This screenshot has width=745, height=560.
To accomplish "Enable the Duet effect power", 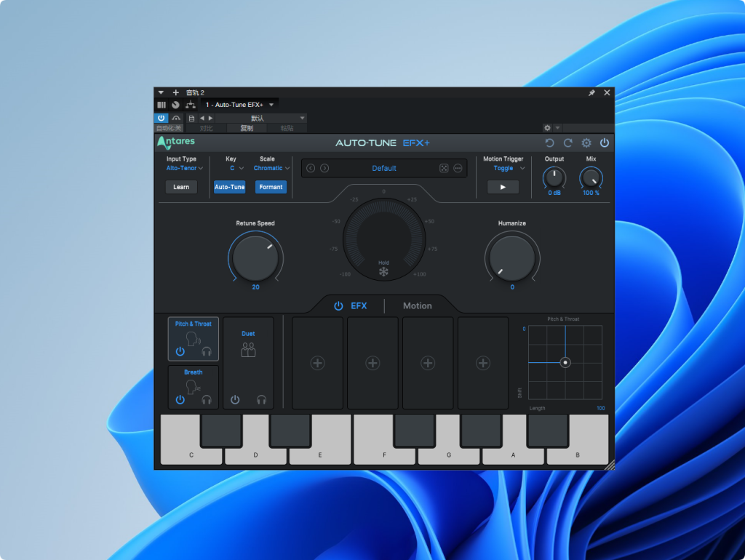I will pos(235,400).
